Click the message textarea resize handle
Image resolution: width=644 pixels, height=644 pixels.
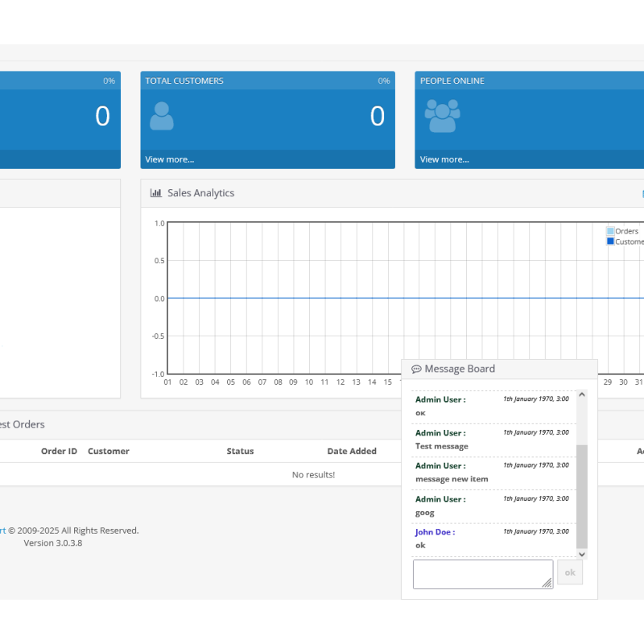click(x=547, y=583)
